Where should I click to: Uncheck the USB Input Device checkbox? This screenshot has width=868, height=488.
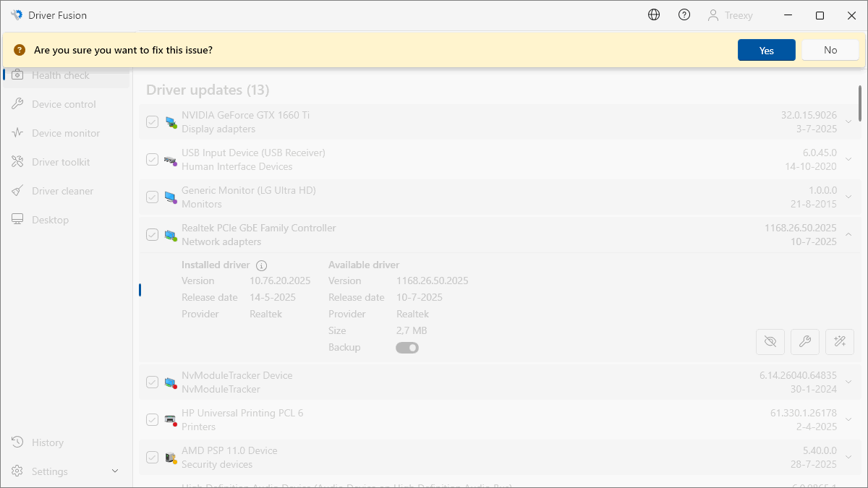tap(152, 160)
